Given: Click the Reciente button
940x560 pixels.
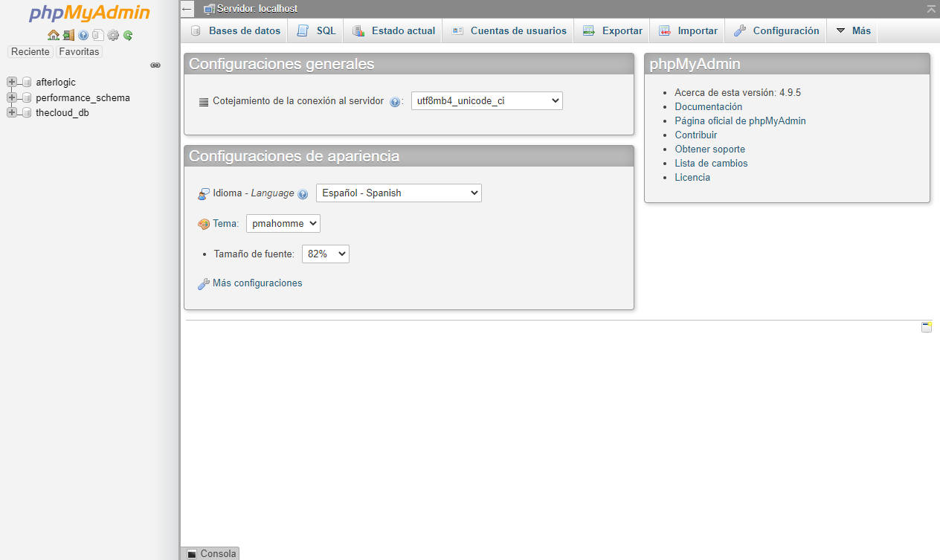Looking at the screenshot, I should [30, 52].
